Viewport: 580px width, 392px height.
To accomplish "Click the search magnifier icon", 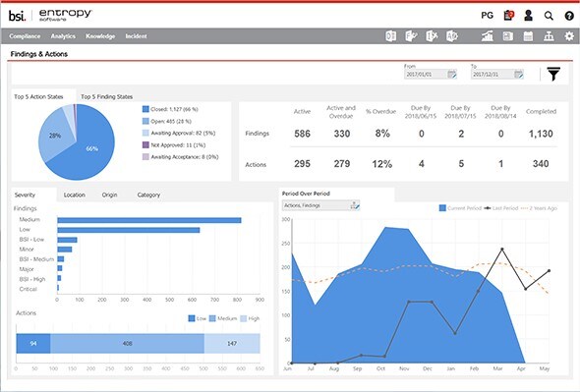I will [549, 16].
